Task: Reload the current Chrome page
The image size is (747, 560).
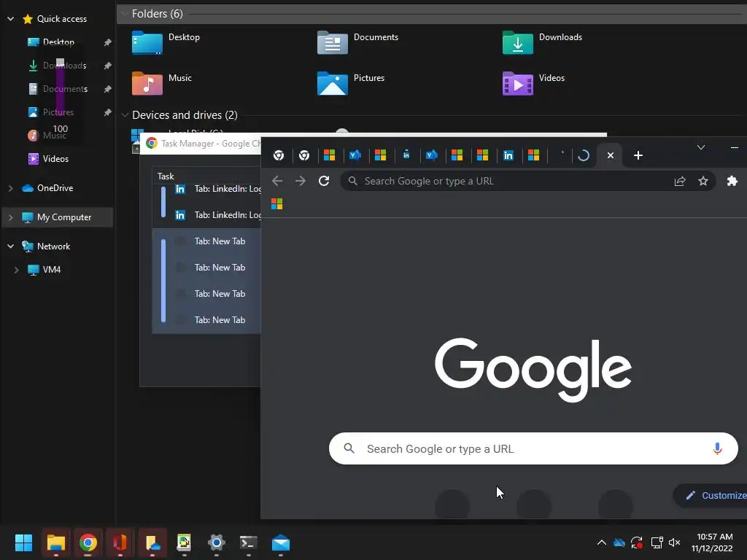Action: click(324, 181)
